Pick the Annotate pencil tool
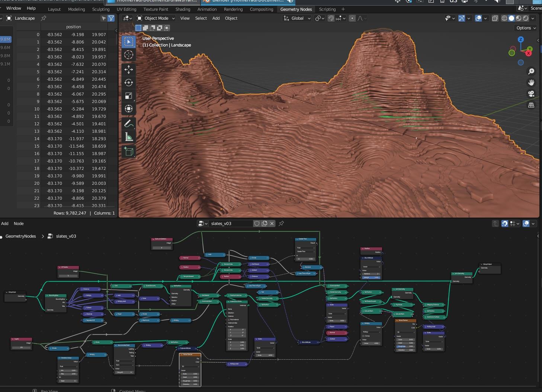This screenshot has width=542, height=392. pos(129,123)
